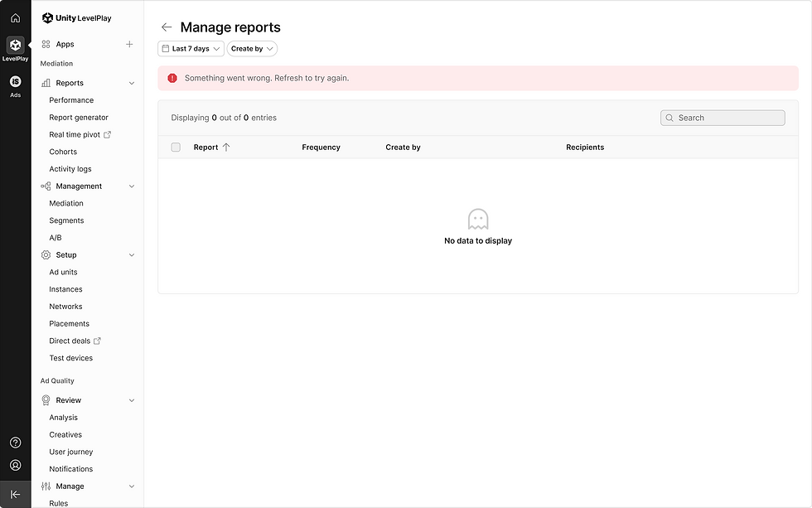This screenshot has width=812, height=508.
Task: Collapse the Management section chevron
Action: [132, 186]
